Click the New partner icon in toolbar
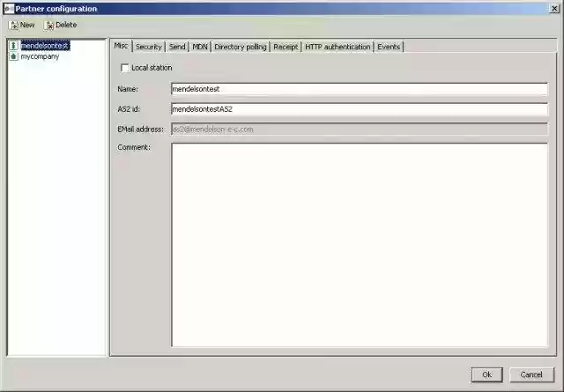The height and width of the screenshot is (392, 564). pyautogui.click(x=13, y=25)
